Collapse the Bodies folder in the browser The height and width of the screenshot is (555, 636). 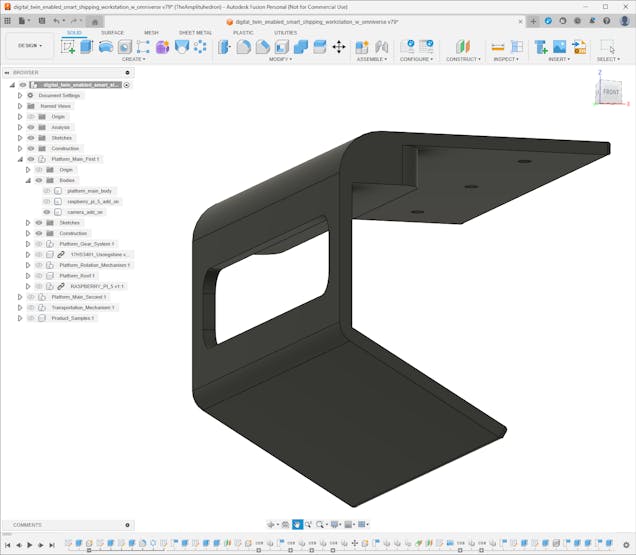28,180
